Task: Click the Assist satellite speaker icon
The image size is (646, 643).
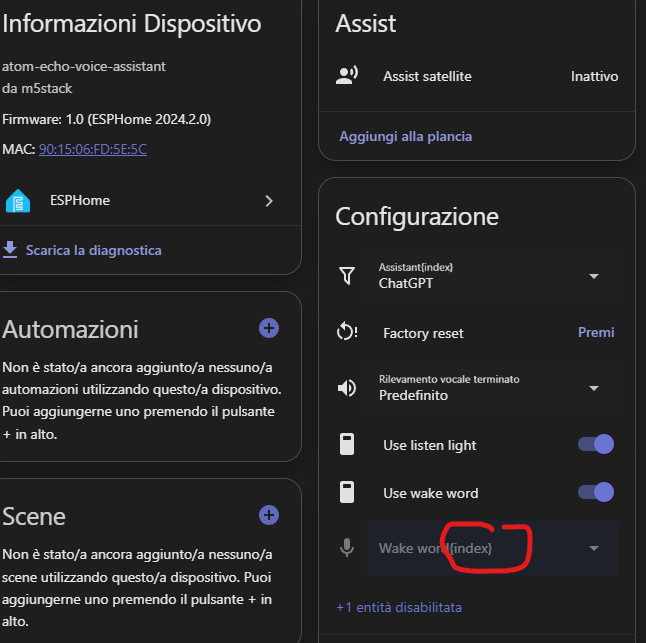Action: pyautogui.click(x=347, y=76)
